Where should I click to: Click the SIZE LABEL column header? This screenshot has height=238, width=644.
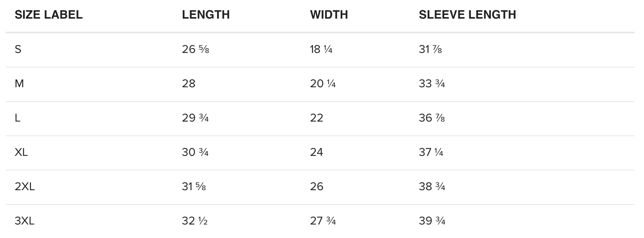(49, 15)
